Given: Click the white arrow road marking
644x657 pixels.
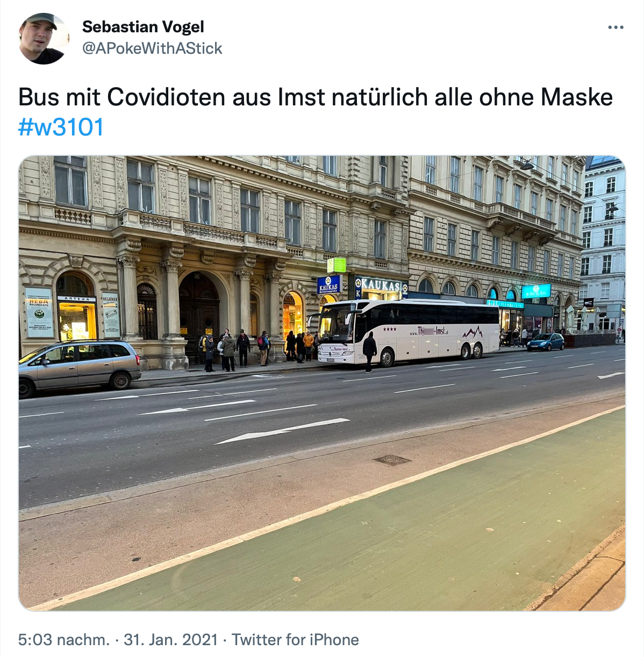Looking at the screenshot, I should tap(282, 431).
